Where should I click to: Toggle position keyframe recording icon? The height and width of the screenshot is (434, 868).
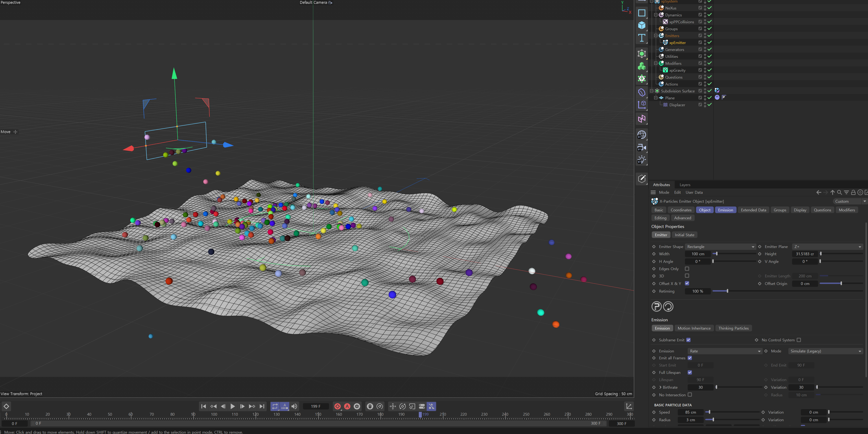coord(393,406)
